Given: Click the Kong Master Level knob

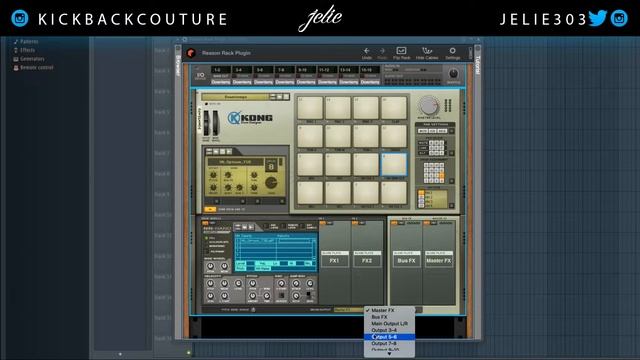Looking at the screenshot, I should [x=428, y=106].
